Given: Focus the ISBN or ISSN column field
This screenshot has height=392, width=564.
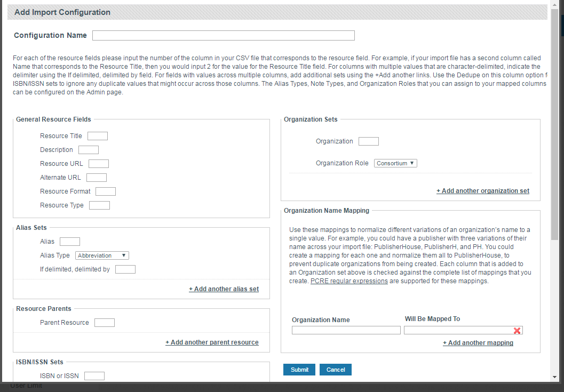Looking at the screenshot, I should pyautogui.click(x=94, y=376).
